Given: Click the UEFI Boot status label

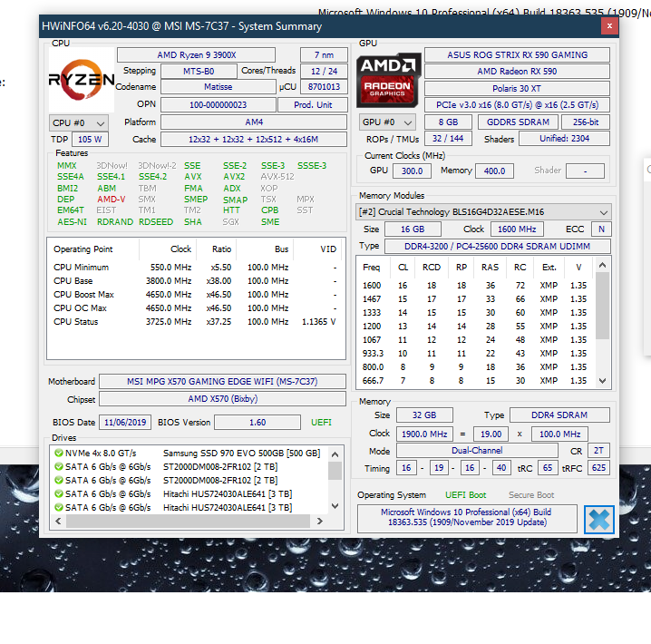Looking at the screenshot, I should click(x=465, y=495).
